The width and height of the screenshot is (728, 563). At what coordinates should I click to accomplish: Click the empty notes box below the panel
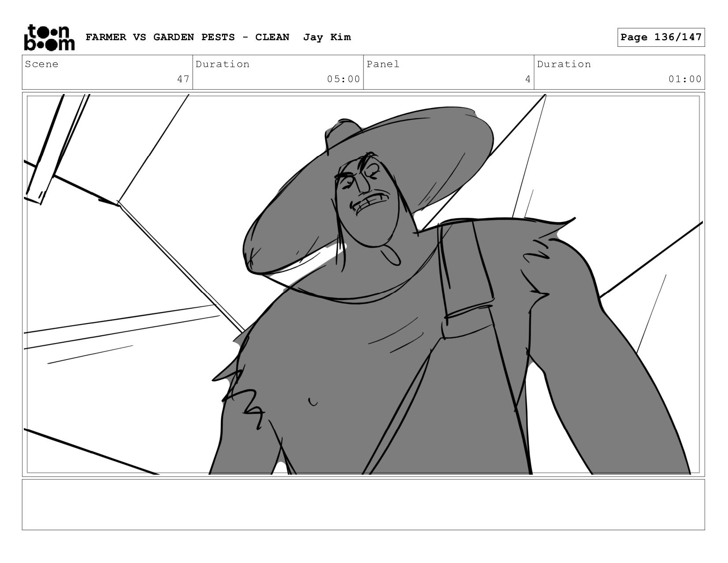tap(364, 505)
